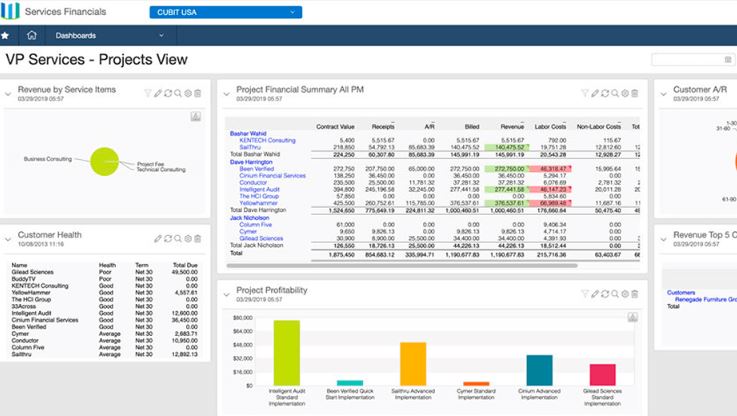Collapse the Customer A/R panel

coord(664,94)
